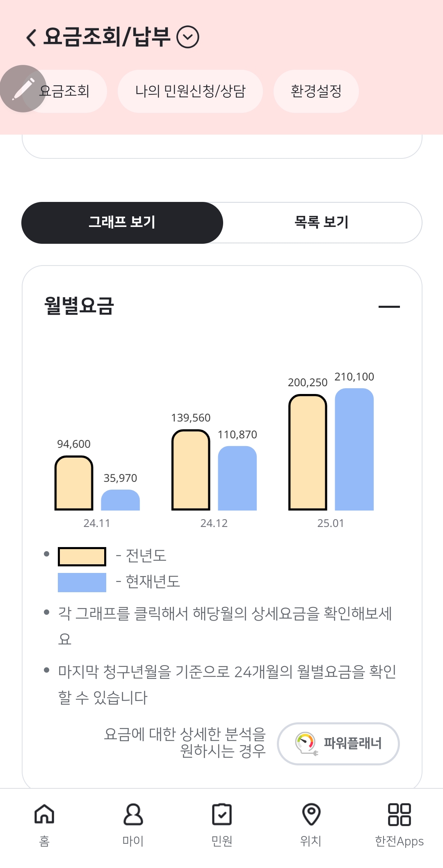Open the Home (홈) icon

[x=44, y=814]
